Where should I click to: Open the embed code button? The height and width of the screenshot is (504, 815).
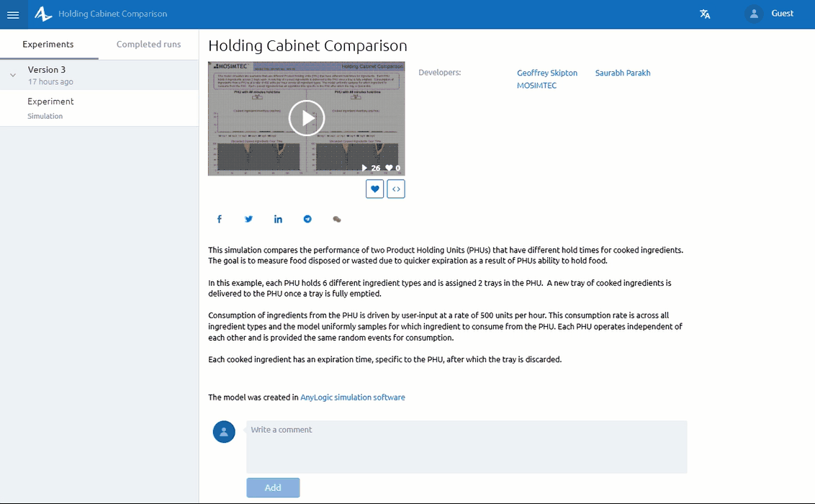pyautogui.click(x=396, y=189)
